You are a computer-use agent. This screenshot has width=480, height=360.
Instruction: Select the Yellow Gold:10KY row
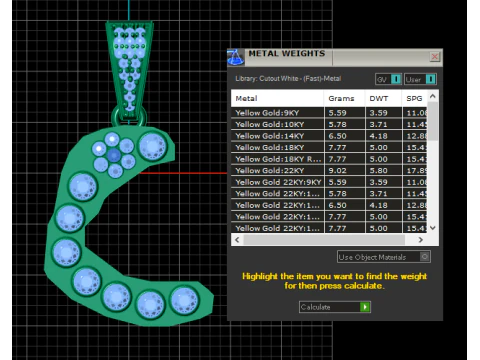coord(329,124)
